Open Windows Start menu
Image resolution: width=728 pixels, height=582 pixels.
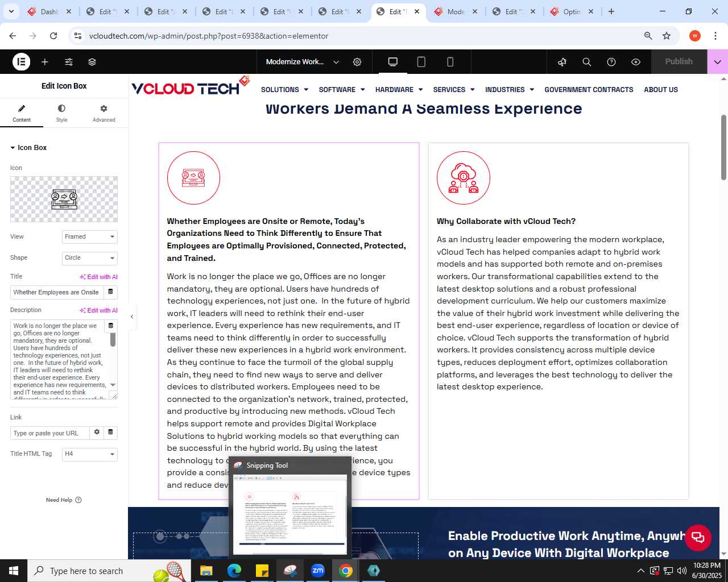[x=14, y=571]
